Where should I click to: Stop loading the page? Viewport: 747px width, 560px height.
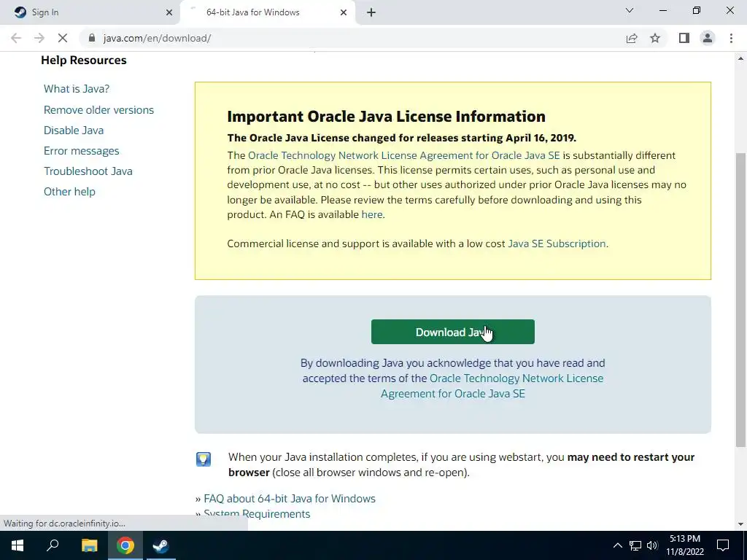click(63, 38)
